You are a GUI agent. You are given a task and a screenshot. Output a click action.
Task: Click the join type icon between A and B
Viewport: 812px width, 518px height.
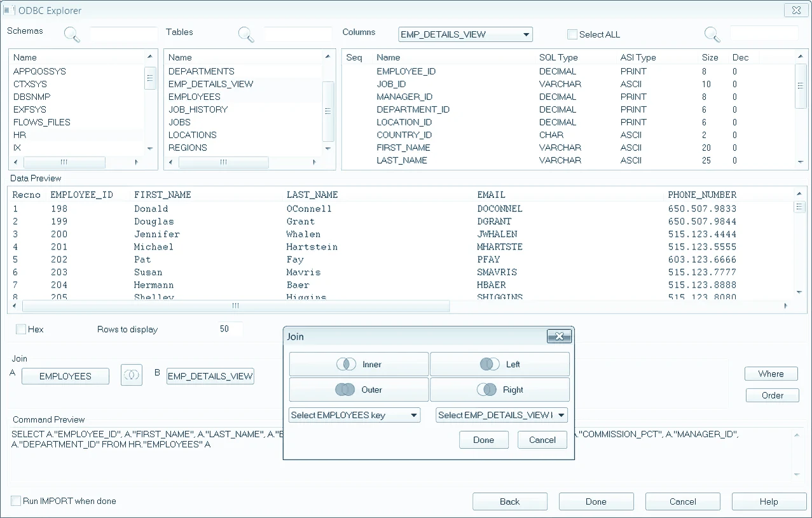point(132,375)
